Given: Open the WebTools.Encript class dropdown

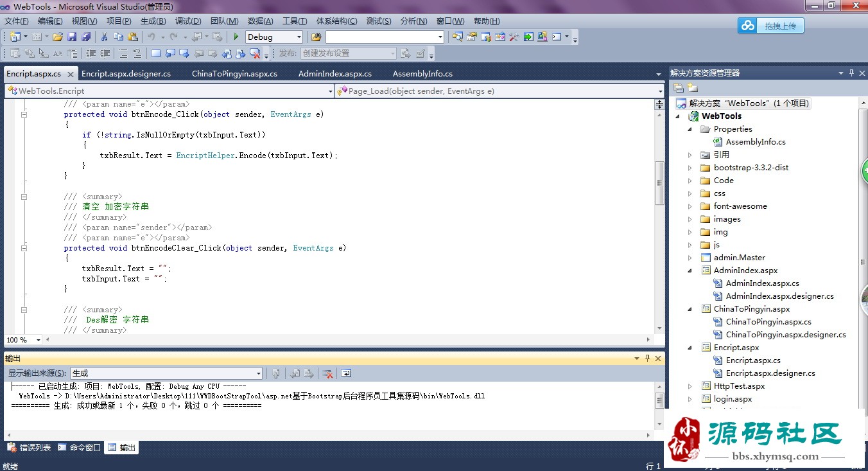Looking at the screenshot, I should (330, 91).
